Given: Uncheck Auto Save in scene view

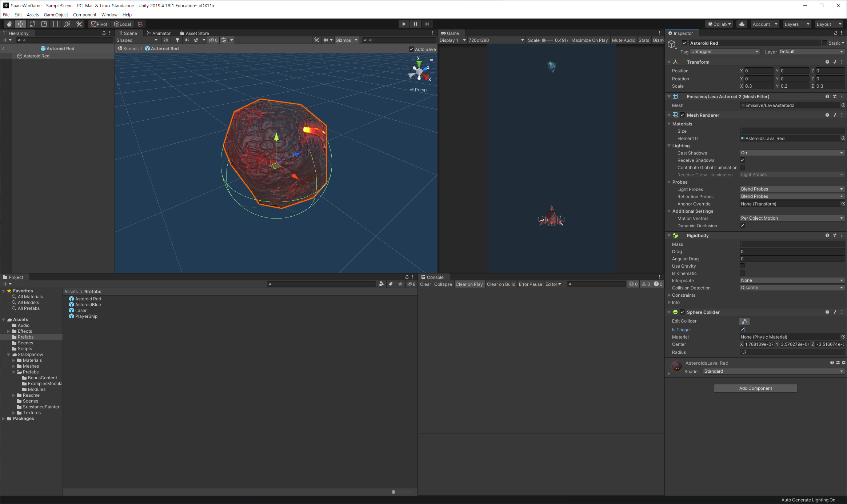Looking at the screenshot, I should point(411,49).
